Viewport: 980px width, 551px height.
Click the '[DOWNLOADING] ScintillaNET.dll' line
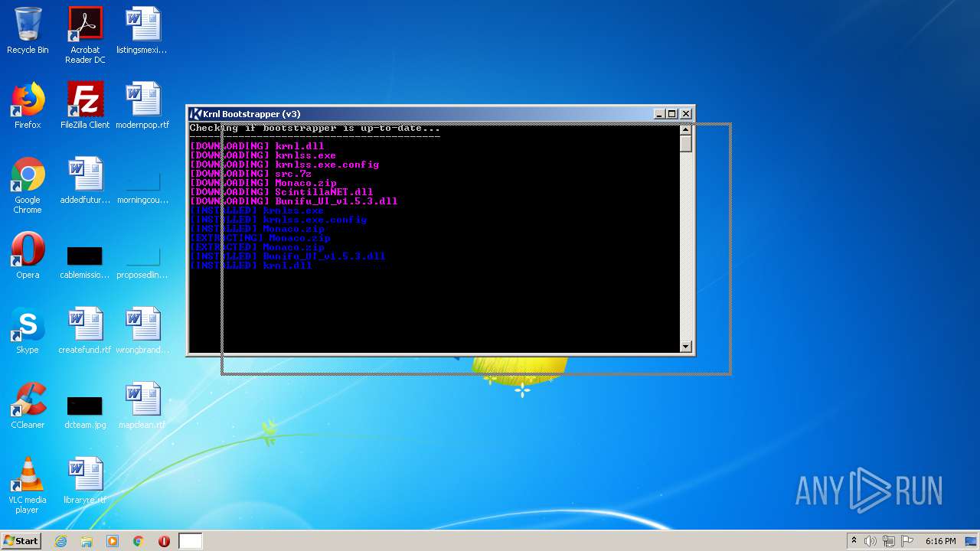pos(282,192)
